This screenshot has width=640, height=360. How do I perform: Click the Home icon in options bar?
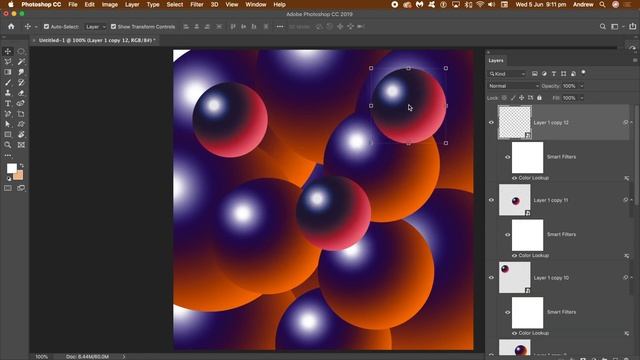(x=11, y=27)
